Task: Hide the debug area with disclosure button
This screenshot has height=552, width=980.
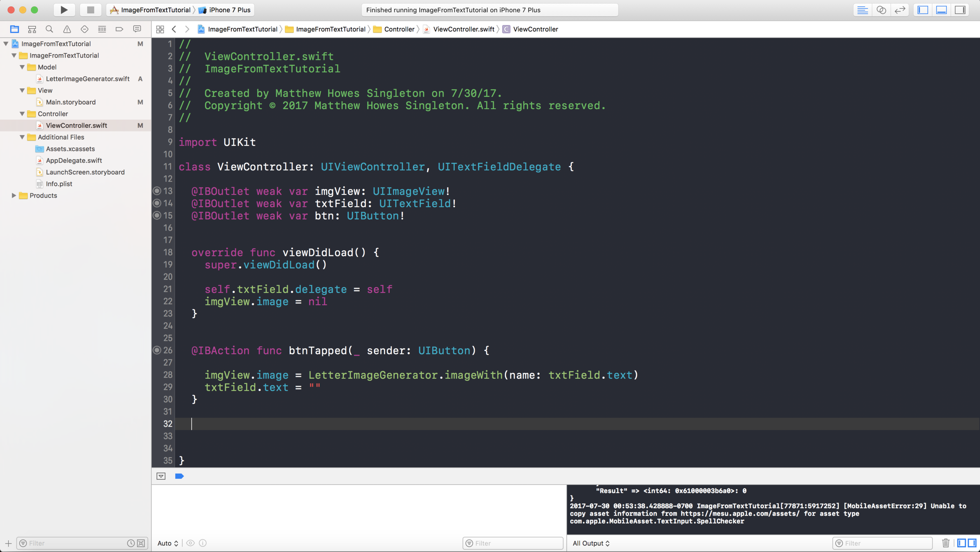Action: point(161,476)
